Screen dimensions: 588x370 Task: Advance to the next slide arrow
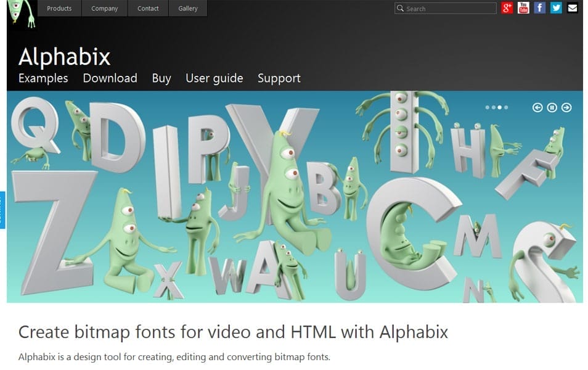pyautogui.click(x=566, y=107)
